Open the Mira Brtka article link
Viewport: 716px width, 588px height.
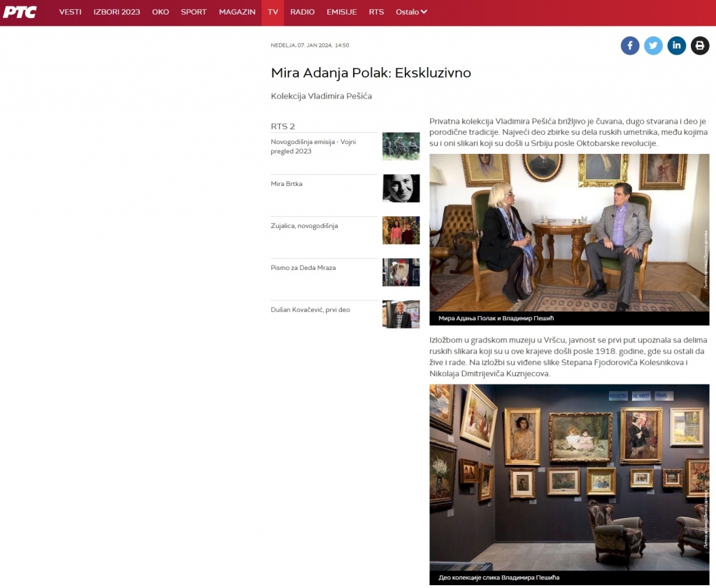[x=287, y=184]
